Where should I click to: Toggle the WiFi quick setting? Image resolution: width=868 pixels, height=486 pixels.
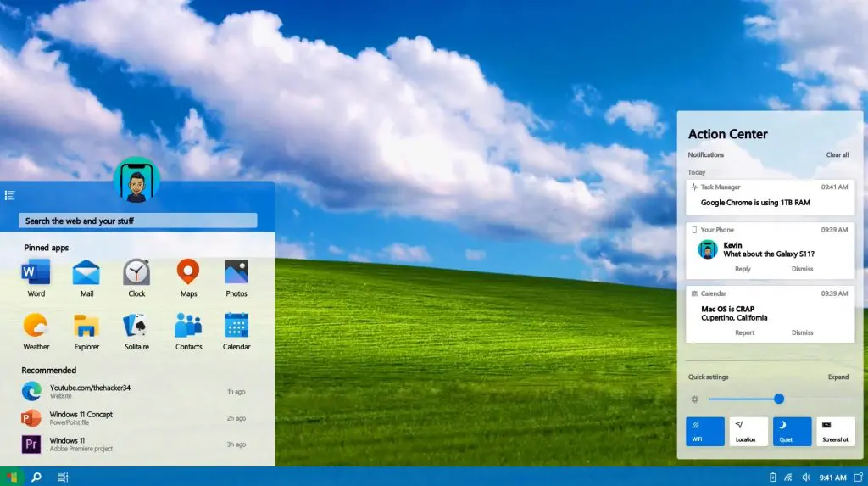(x=704, y=431)
